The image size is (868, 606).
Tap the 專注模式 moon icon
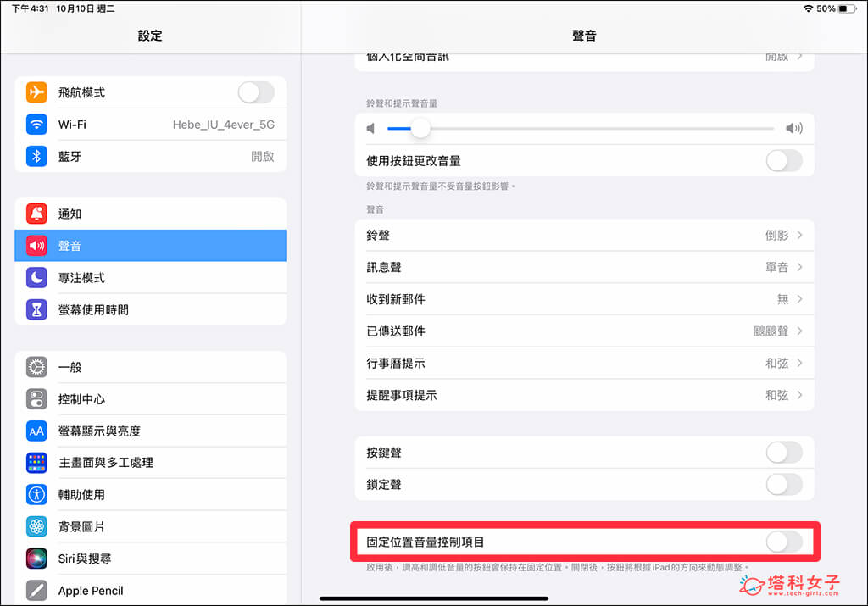[x=36, y=278]
